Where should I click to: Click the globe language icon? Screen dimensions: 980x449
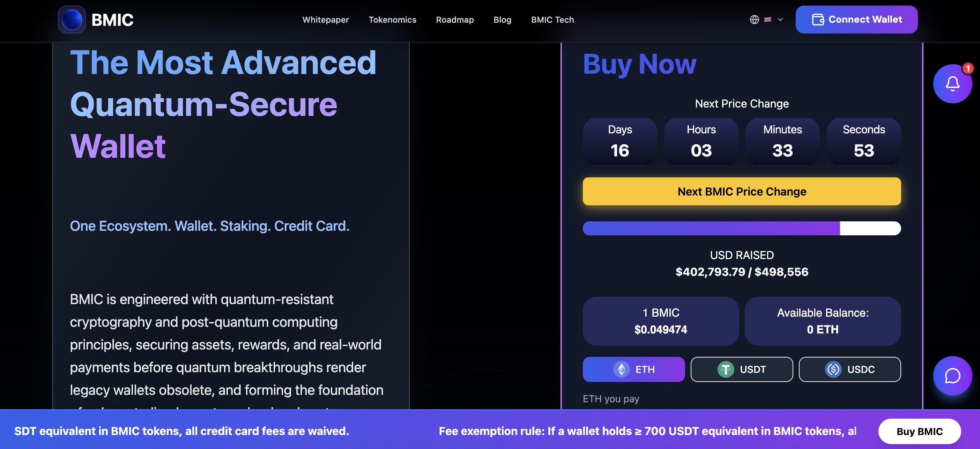(x=754, y=20)
